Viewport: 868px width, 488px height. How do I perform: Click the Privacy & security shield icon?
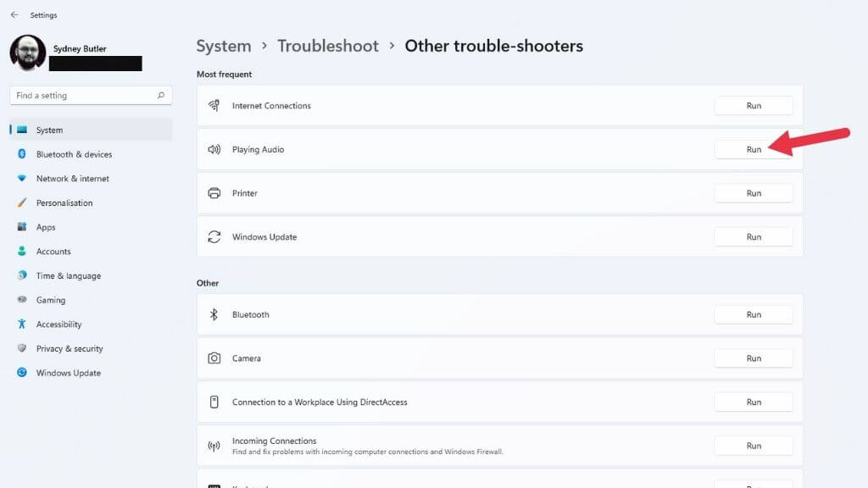(22, 348)
